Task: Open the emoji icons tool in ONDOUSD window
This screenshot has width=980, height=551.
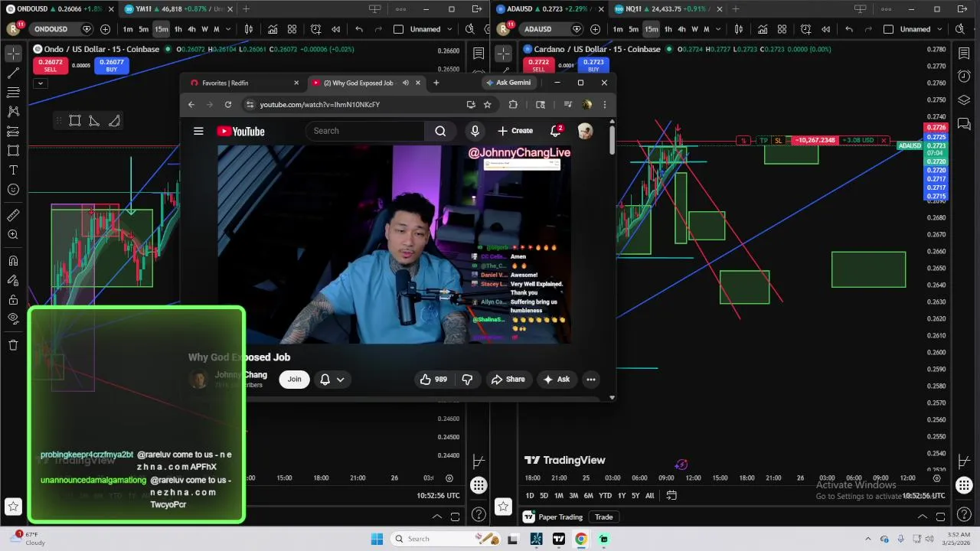Action: pyautogui.click(x=13, y=190)
